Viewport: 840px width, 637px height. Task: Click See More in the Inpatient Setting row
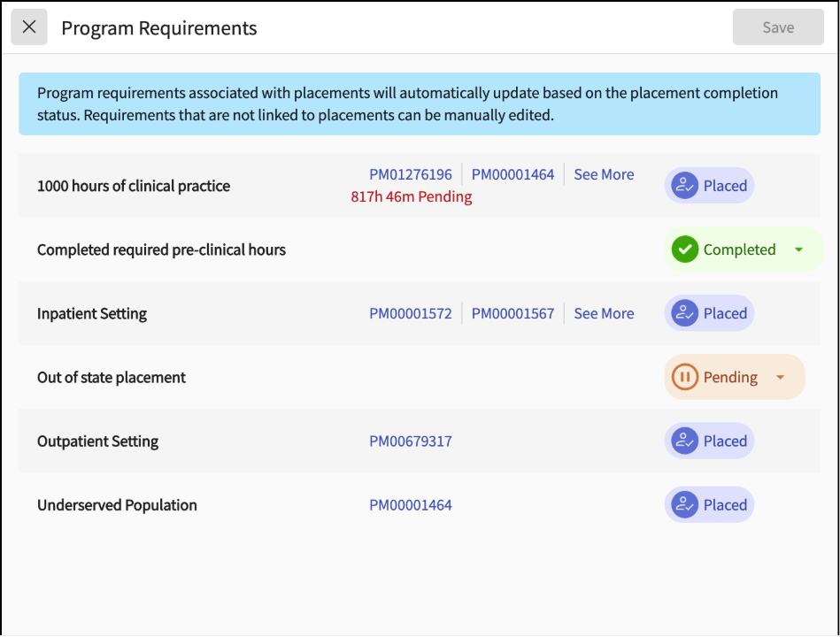pos(604,313)
